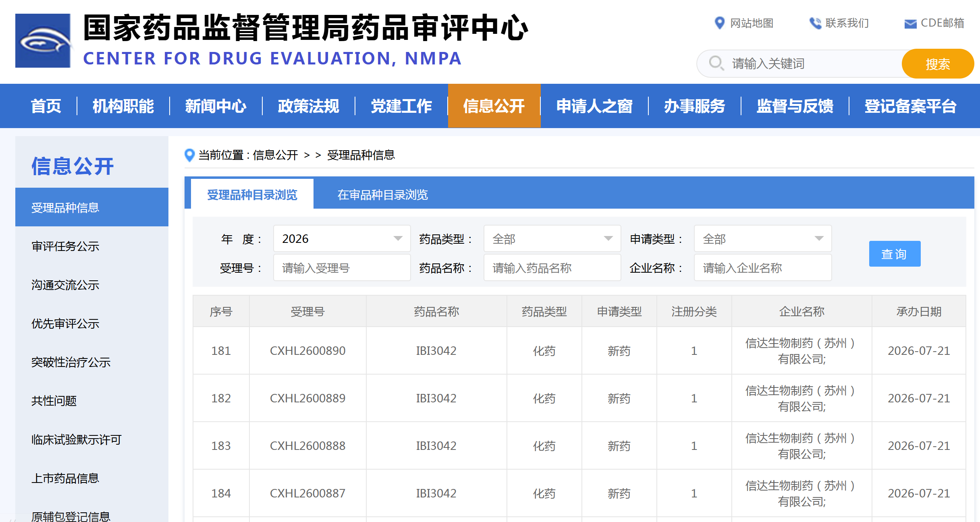
Task: Expand the 年度 dropdown showing 2026
Action: 342,238
